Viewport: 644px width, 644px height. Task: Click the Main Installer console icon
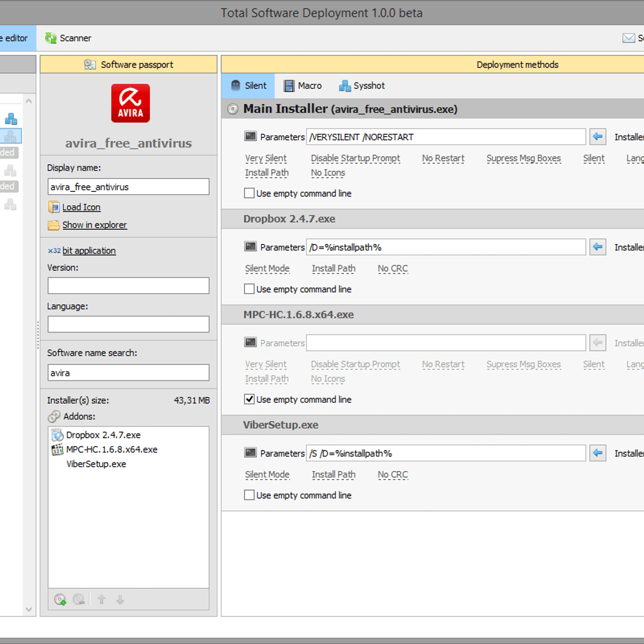click(x=250, y=136)
